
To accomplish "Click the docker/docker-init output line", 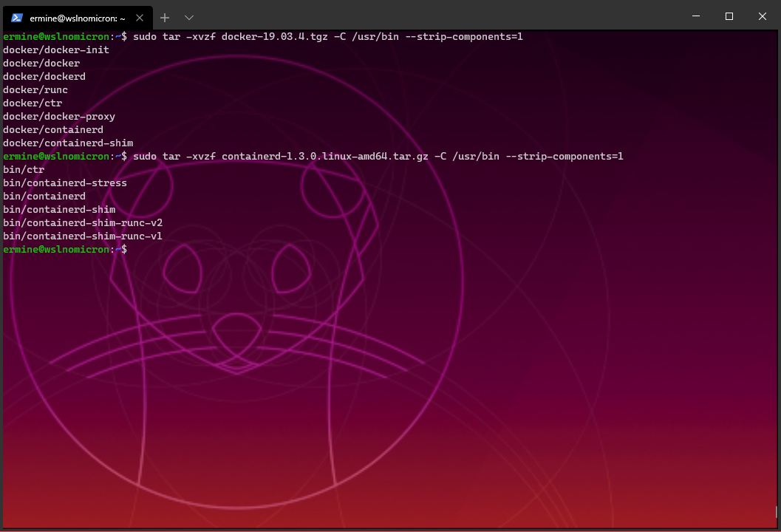I will tap(55, 50).
